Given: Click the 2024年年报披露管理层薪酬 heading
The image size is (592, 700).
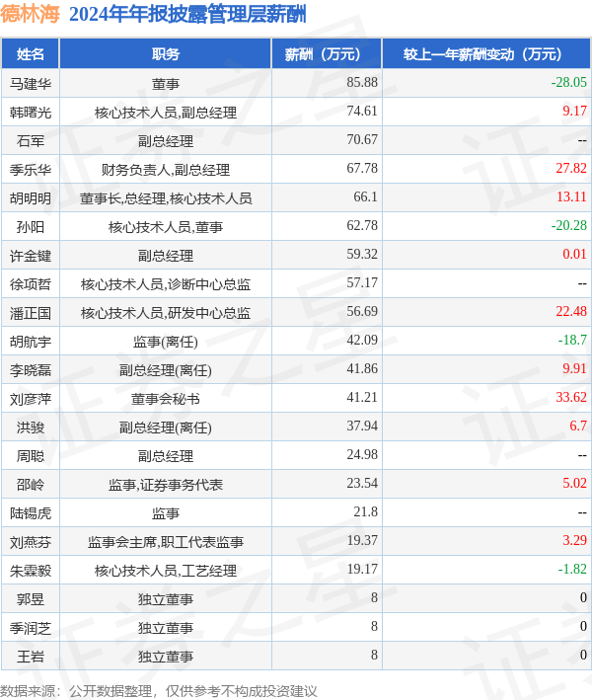Looking at the screenshot, I should [187, 14].
